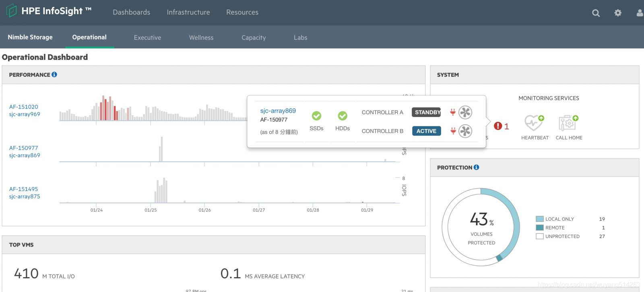The height and width of the screenshot is (292, 644).
Task: Click the 01/25 spike in AF-150977 chart
Action: click(162, 149)
